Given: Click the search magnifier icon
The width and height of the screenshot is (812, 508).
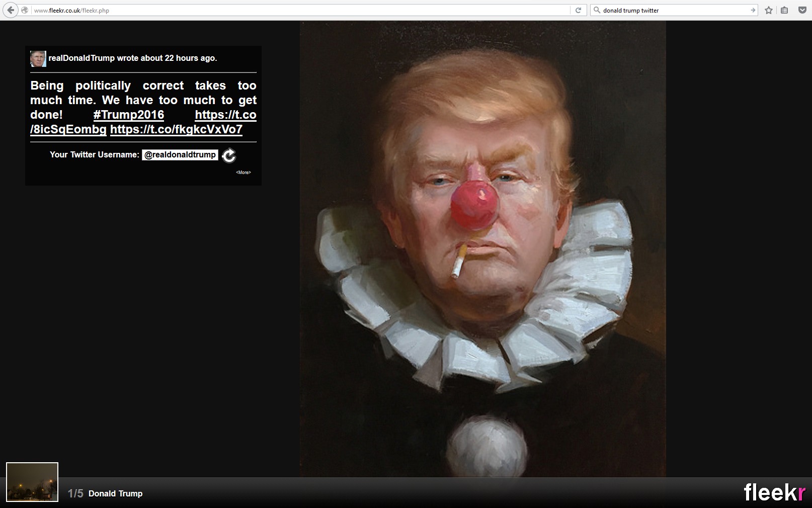Looking at the screenshot, I should [597, 10].
